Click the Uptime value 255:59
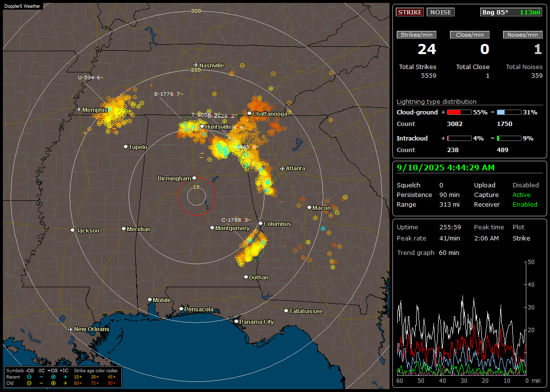 (x=450, y=227)
